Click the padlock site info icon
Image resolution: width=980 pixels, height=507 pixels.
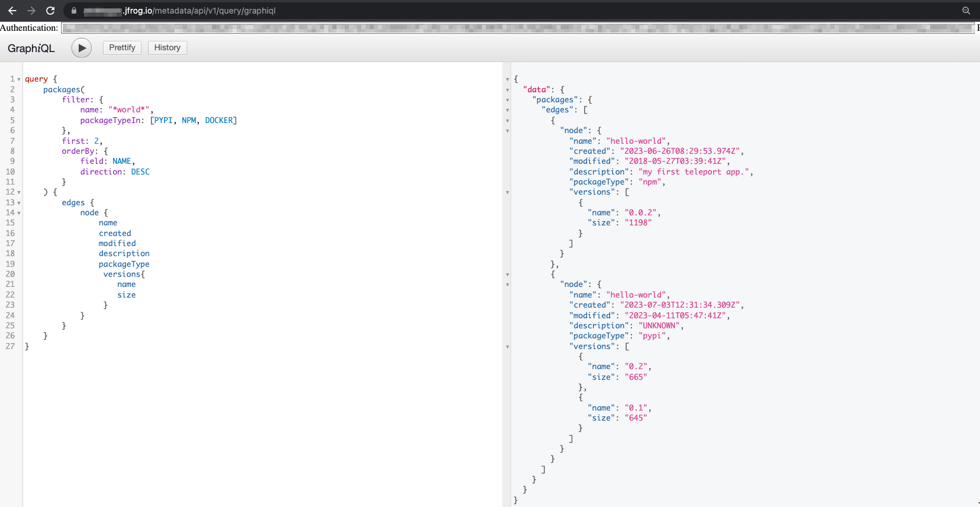click(74, 11)
